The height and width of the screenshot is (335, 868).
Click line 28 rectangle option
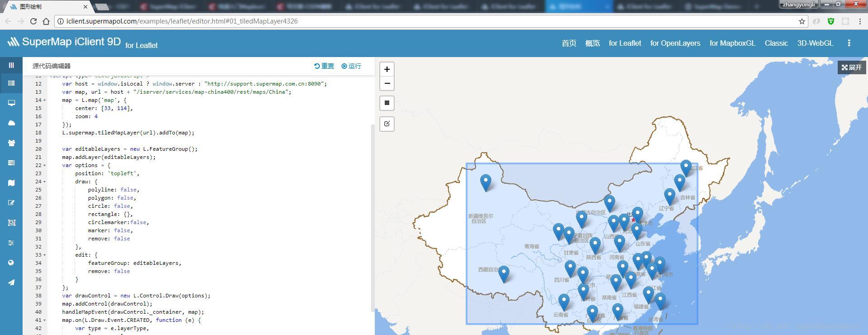[110, 214]
